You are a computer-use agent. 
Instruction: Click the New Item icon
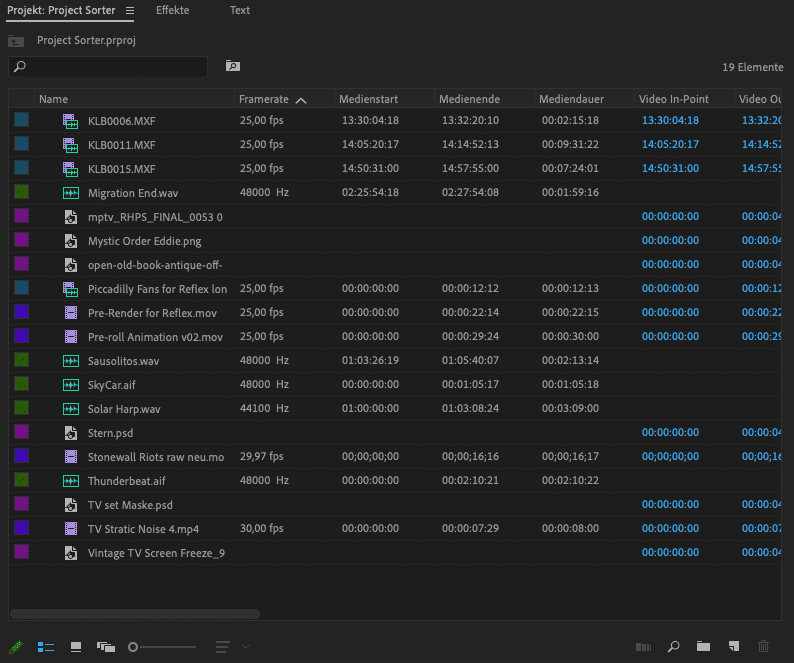(733, 647)
